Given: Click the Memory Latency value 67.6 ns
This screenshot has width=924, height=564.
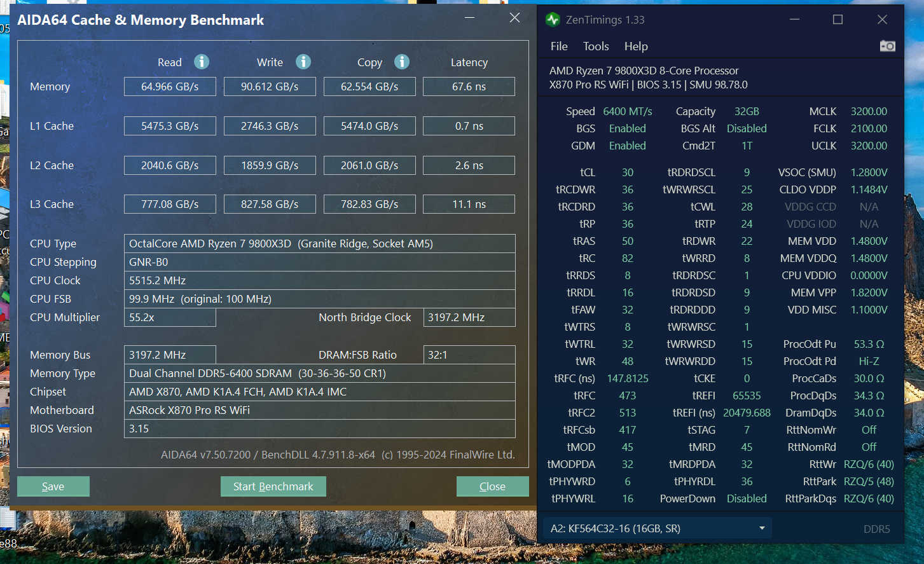Looking at the screenshot, I should pyautogui.click(x=469, y=86).
